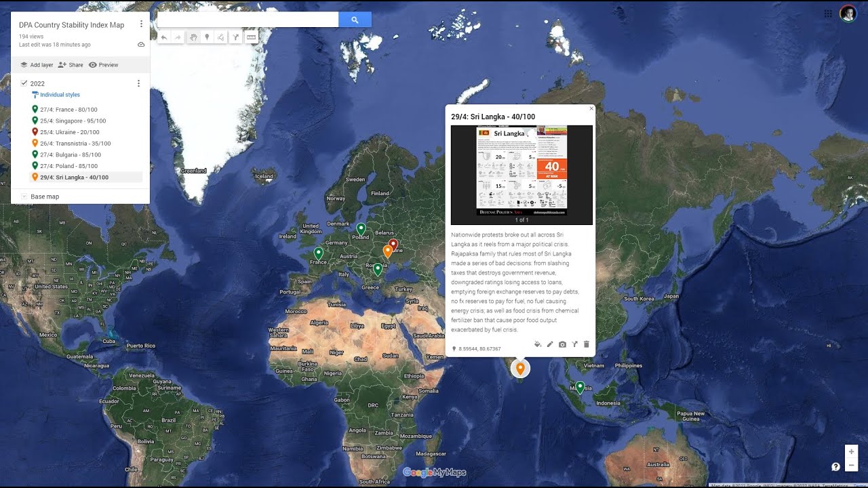The width and height of the screenshot is (868, 488).
Task: Select the Measure distances ruler tool
Action: coord(251,37)
